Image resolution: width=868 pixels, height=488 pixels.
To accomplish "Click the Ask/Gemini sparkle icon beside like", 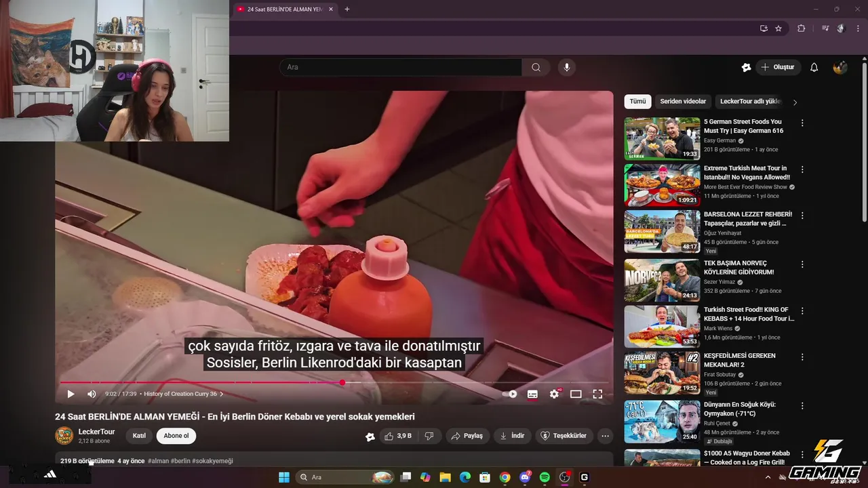I will (370, 436).
